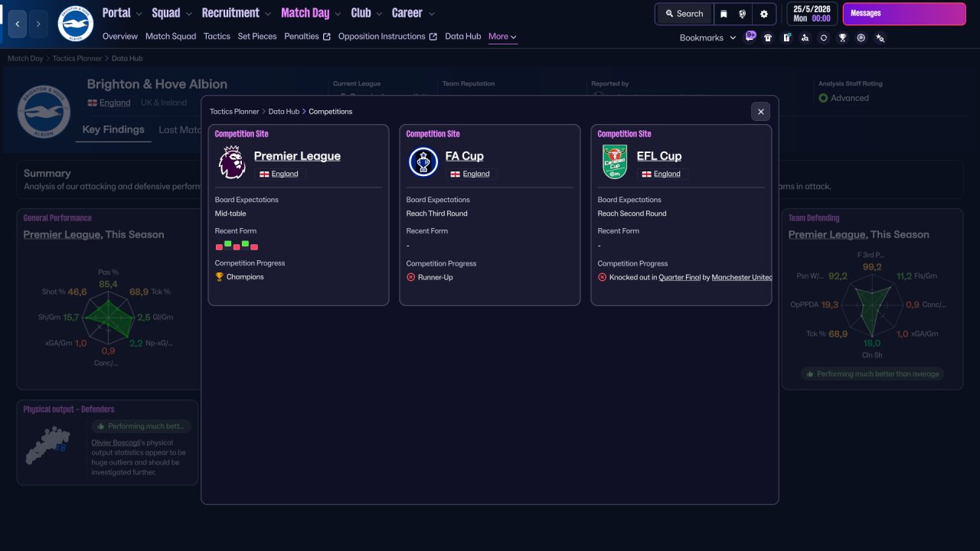
Task: Click Premier League link in Team Defending panel
Action: point(828,235)
